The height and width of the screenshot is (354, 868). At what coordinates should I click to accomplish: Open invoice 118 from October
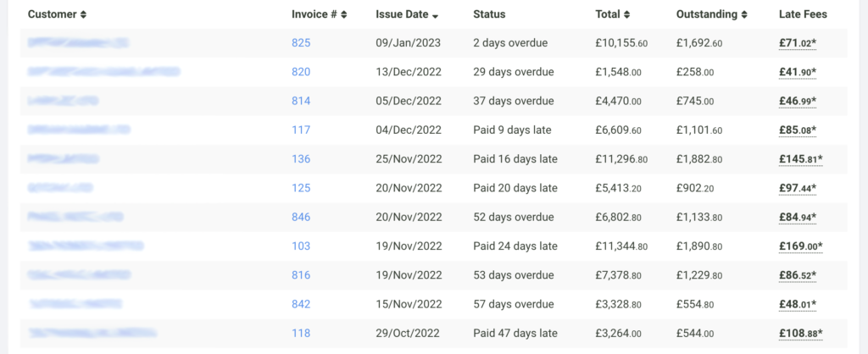301,333
